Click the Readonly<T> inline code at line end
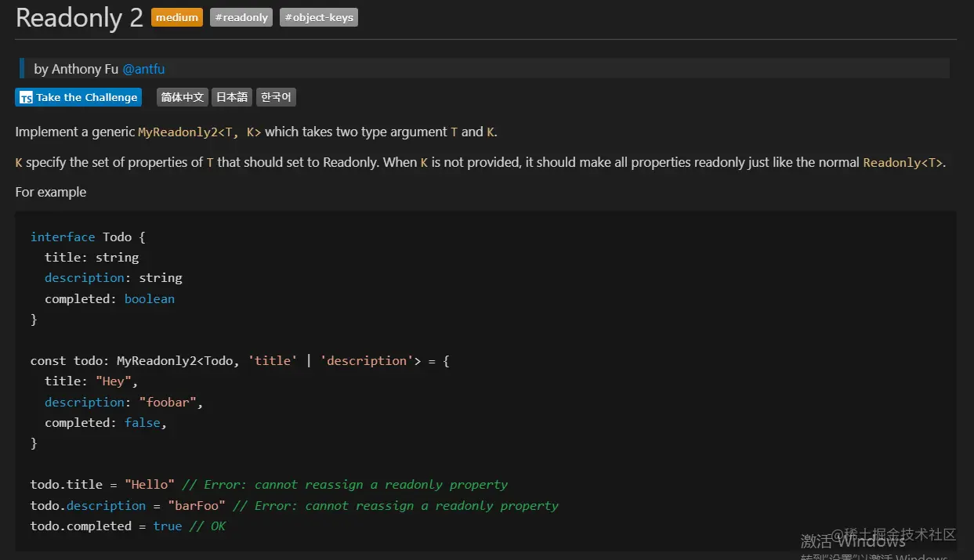This screenshot has height=560, width=974. click(903, 163)
